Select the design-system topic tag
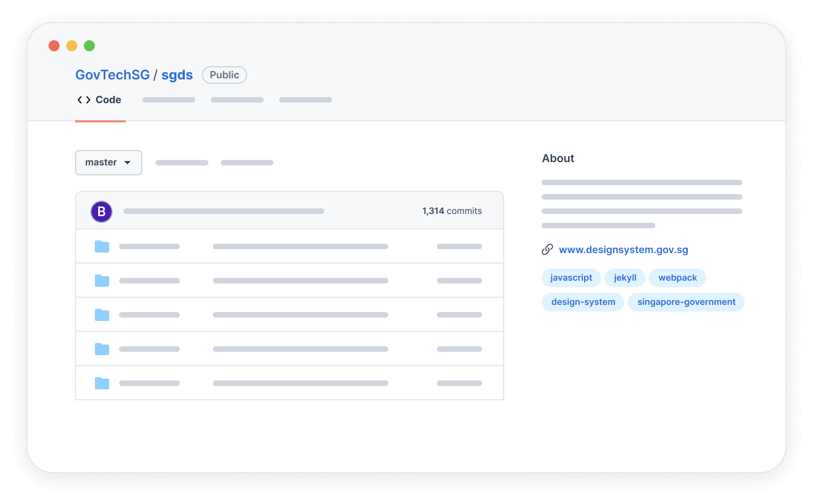 583,302
